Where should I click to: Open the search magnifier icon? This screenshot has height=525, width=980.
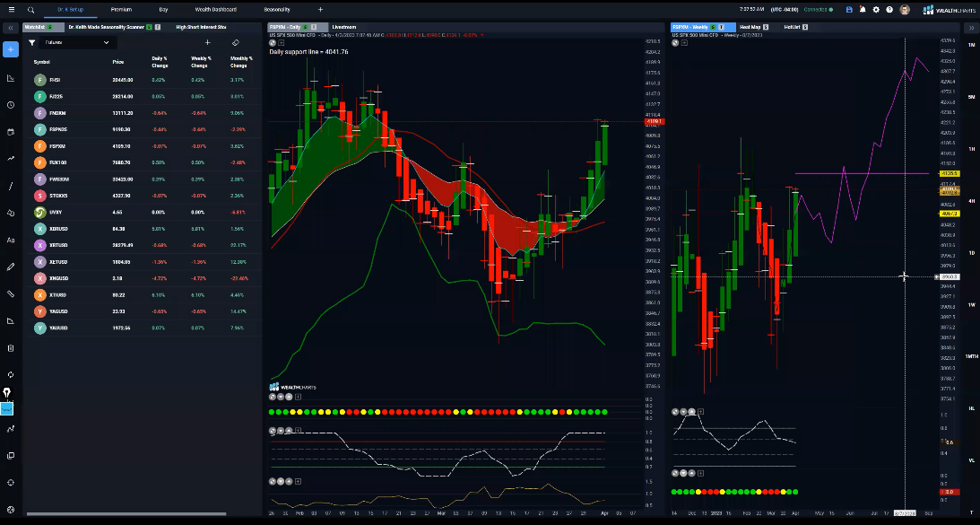coord(30,10)
